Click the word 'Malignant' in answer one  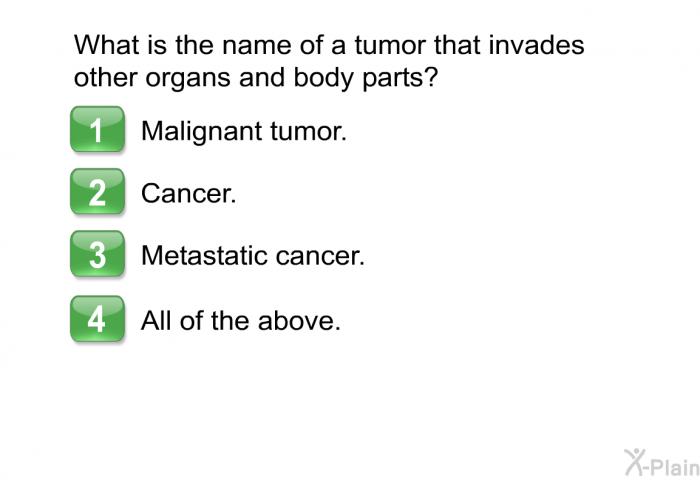point(201,132)
